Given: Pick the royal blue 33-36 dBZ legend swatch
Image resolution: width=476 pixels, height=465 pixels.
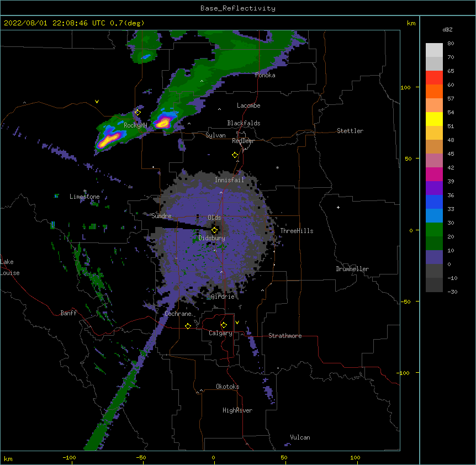Looking at the screenshot, I should click(x=434, y=202).
